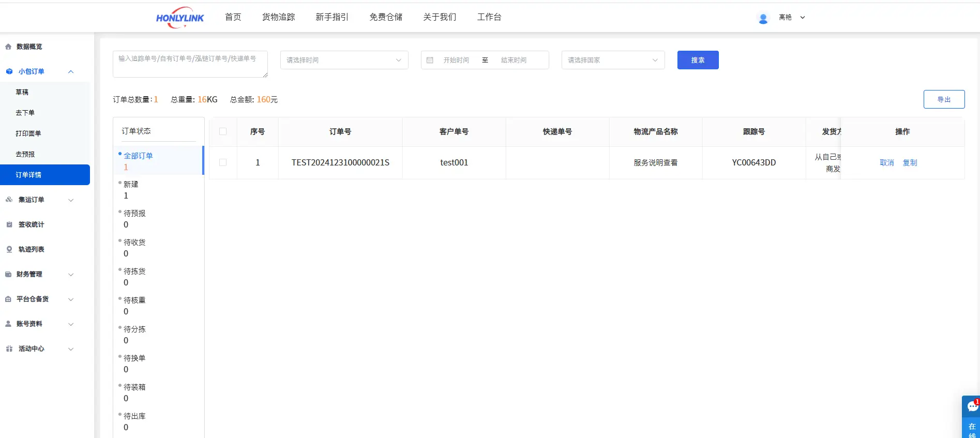Check the checkbox for order row 1
The height and width of the screenshot is (438, 980).
pos(223,162)
